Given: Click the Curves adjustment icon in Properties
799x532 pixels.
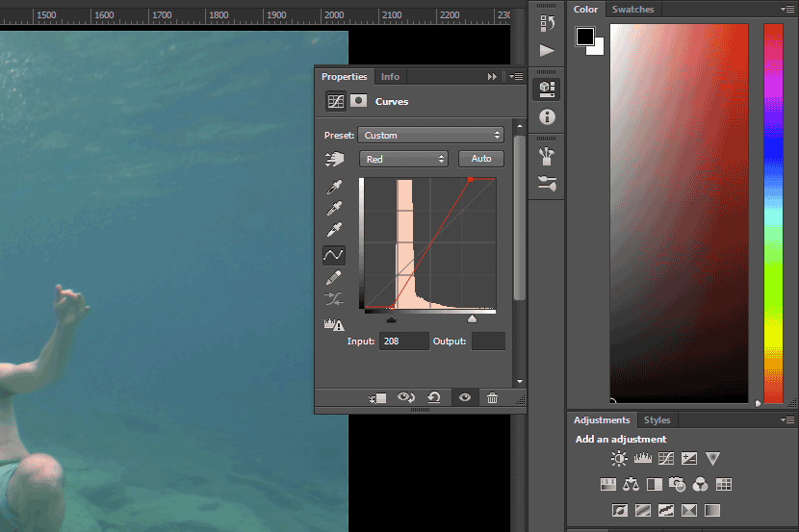Looking at the screenshot, I should coord(336,101).
